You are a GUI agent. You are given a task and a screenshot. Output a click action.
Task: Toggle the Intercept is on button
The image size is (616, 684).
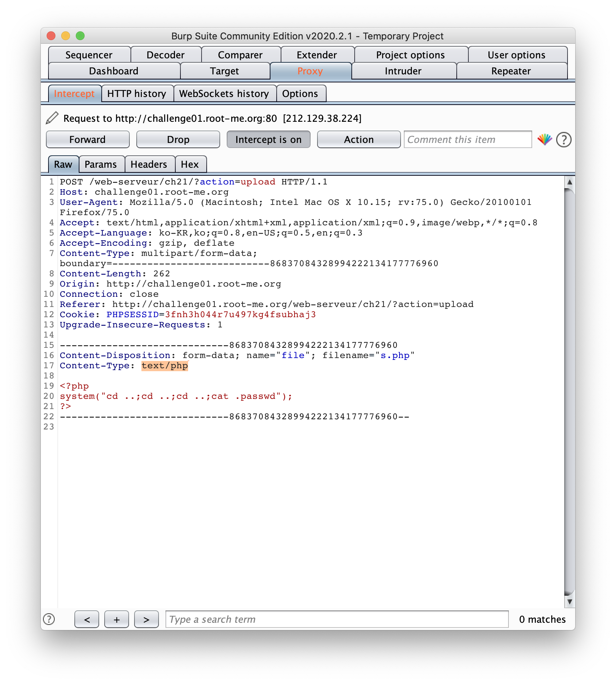click(x=269, y=140)
